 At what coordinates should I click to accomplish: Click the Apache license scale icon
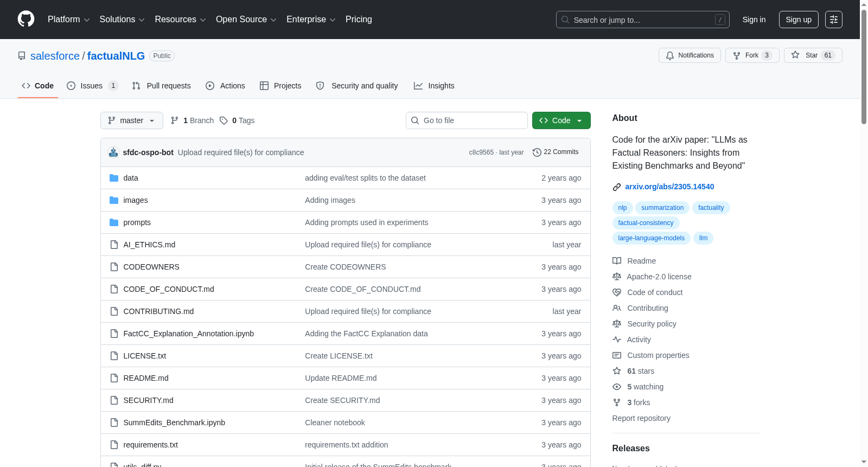(617, 277)
